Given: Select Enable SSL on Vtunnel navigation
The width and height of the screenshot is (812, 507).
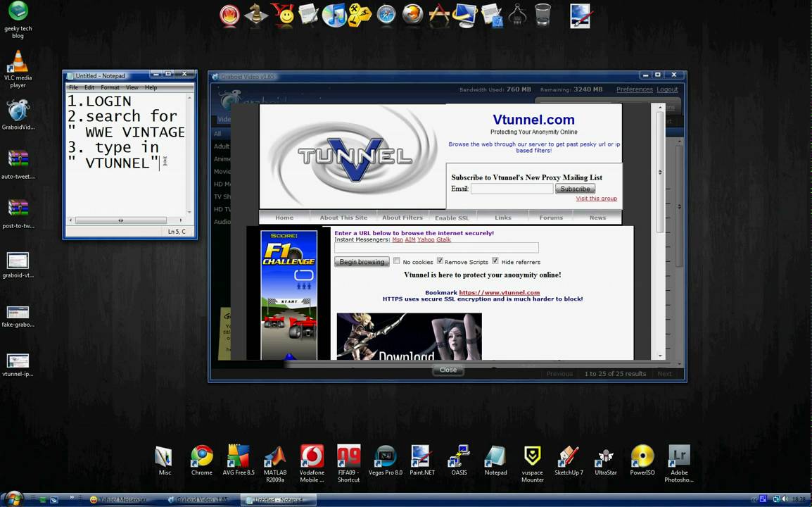Looking at the screenshot, I should [x=452, y=218].
